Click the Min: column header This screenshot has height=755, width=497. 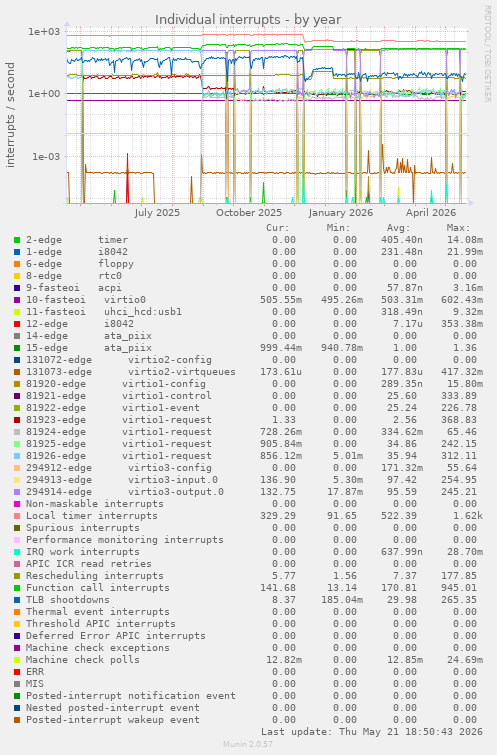click(338, 228)
